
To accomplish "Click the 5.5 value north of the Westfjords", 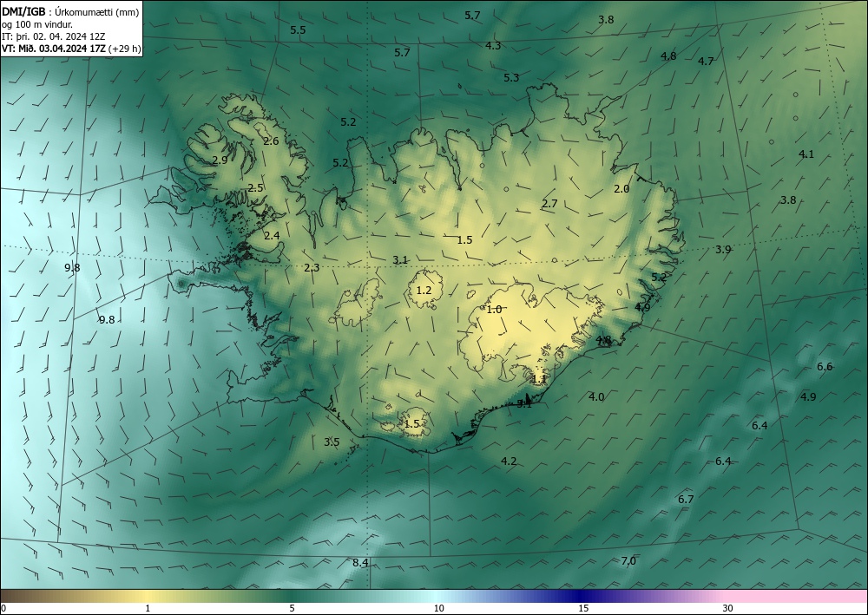I will coord(298,29).
